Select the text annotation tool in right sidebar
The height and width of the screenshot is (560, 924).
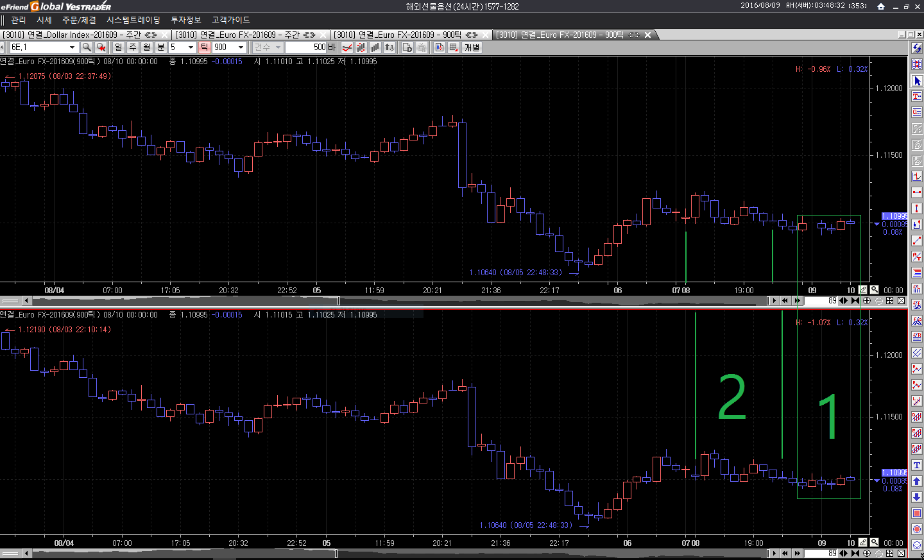pyautogui.click(x=917, y=96)
